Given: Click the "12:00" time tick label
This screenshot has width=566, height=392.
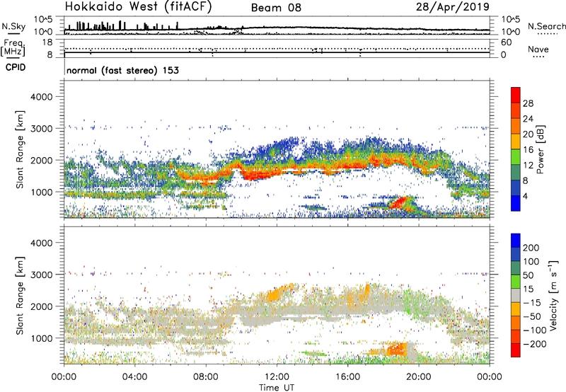Looking at the screenshot, I should (277, 377).
